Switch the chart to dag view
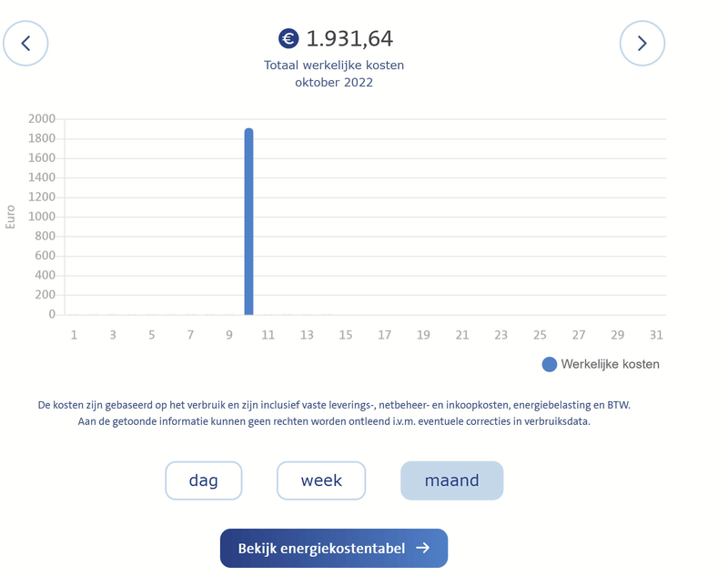The image size is (728, 576). pos(203,480)
